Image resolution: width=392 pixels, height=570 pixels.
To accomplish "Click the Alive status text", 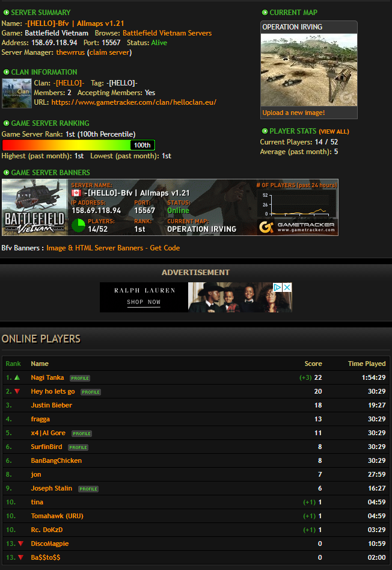I will point(159,43).
